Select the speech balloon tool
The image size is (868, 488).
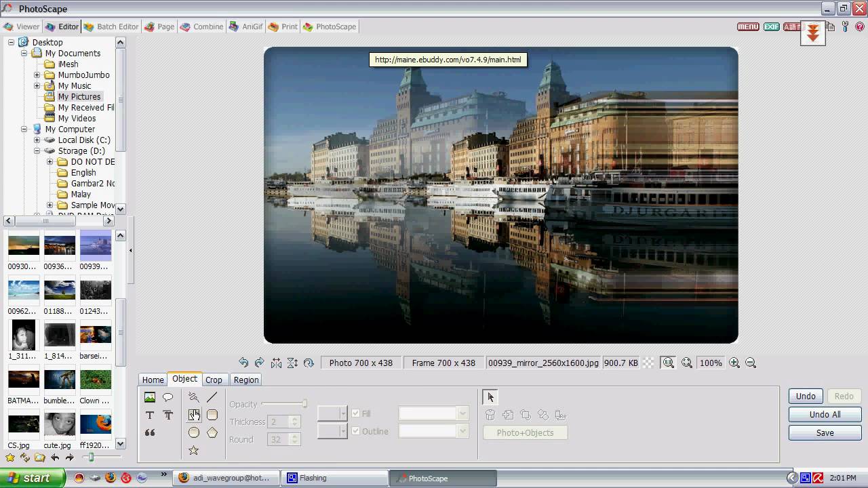click(167, 397)
